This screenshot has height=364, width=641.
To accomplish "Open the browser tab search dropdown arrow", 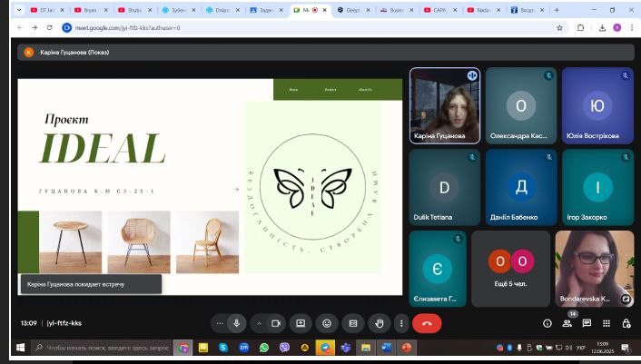I will [19, 10].
